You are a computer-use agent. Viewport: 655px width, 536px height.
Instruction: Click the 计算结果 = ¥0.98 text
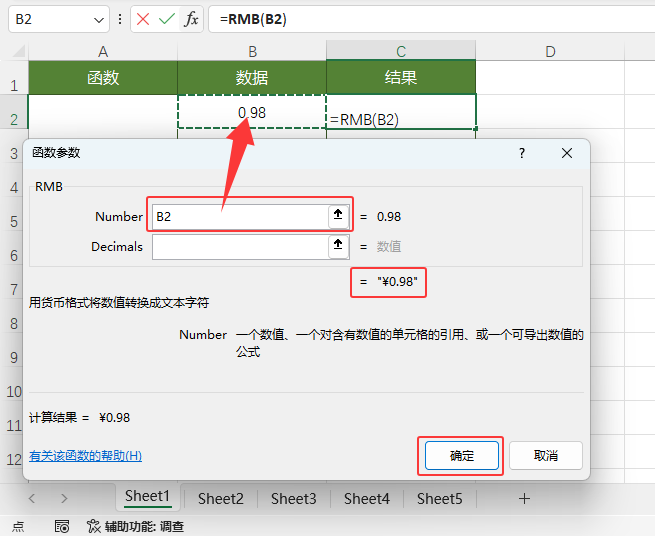(x=79, y=417)
